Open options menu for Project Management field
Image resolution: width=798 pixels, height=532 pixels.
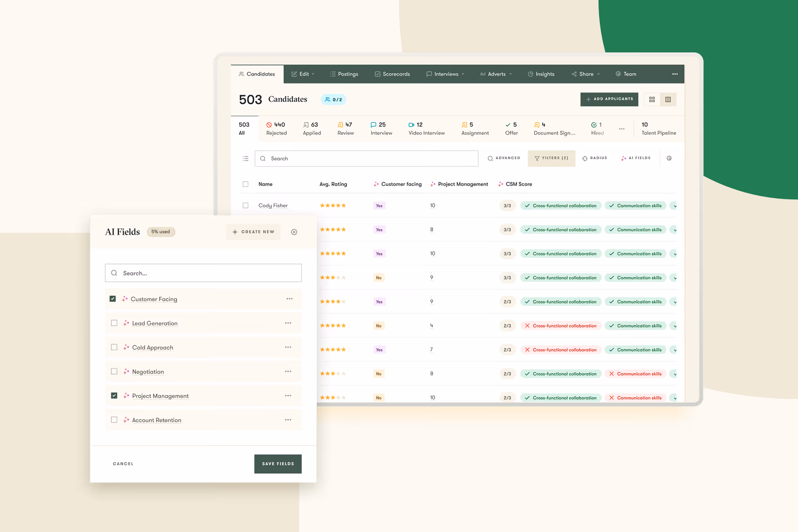coord(288,396)
